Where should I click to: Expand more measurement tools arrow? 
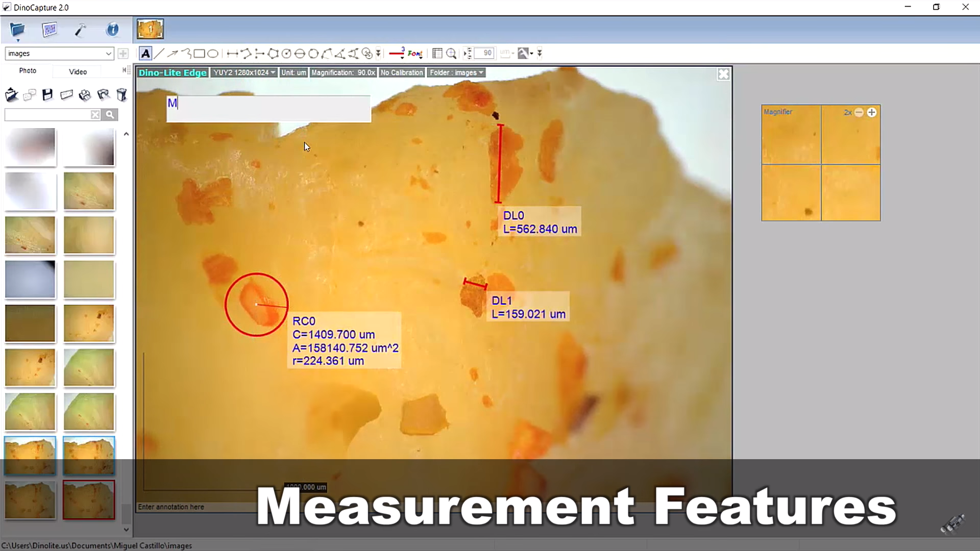point(378,53)
